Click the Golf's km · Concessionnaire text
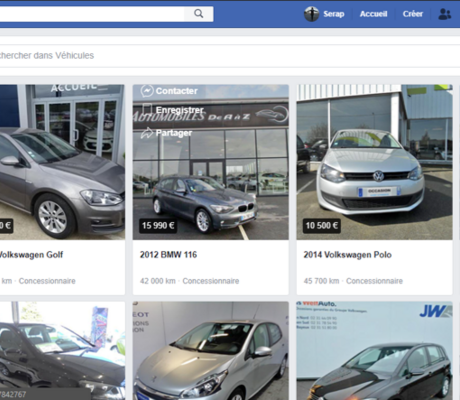Image resolution: width=460 pixels, height=400 pixels. [x=38, y=281]
